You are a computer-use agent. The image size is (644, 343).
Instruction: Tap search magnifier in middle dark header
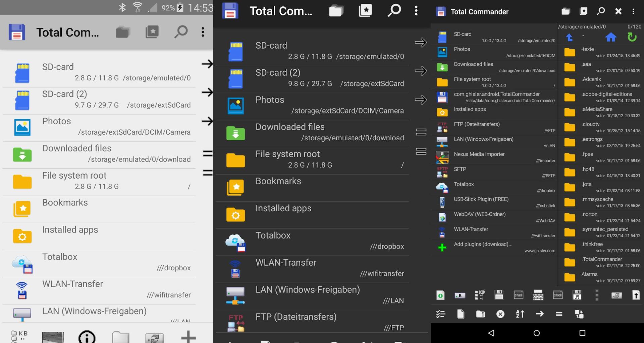pyautogui.click(x=394, y=11)
